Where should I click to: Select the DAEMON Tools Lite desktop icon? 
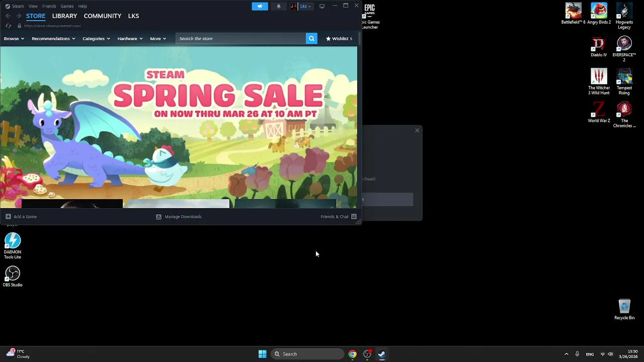(x=13, y=246)
